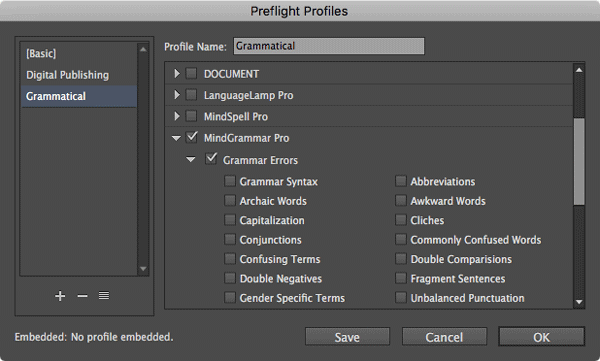Click the OK button
This screenshot has height=361, width=600.
click(x=541, y=337)
